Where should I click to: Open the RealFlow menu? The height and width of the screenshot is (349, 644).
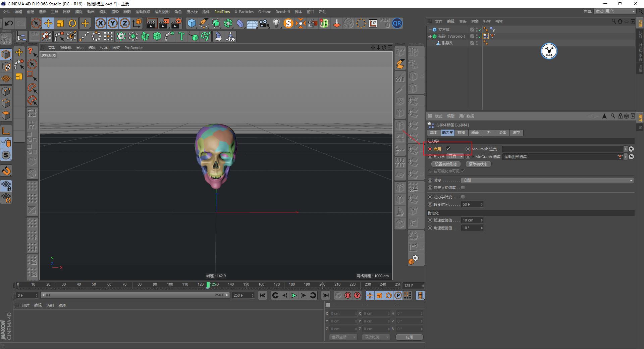tap(222, 11)
